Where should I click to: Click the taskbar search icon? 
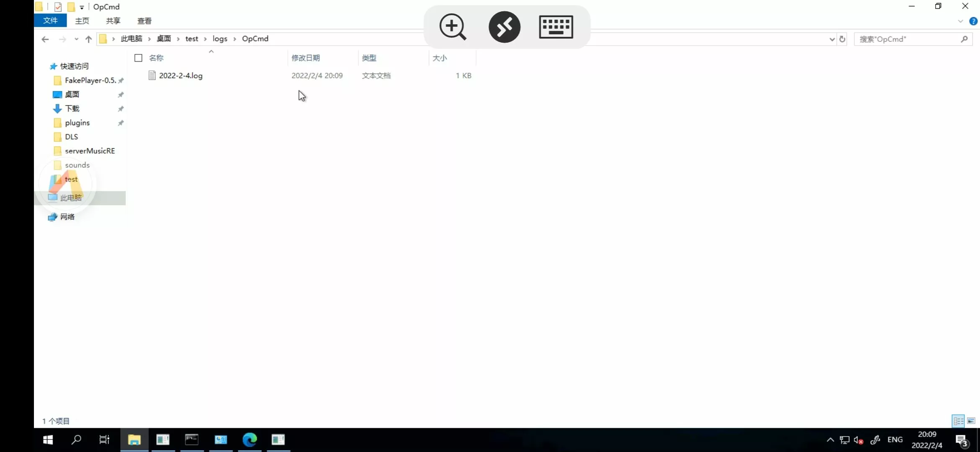[x=76, y=440]
